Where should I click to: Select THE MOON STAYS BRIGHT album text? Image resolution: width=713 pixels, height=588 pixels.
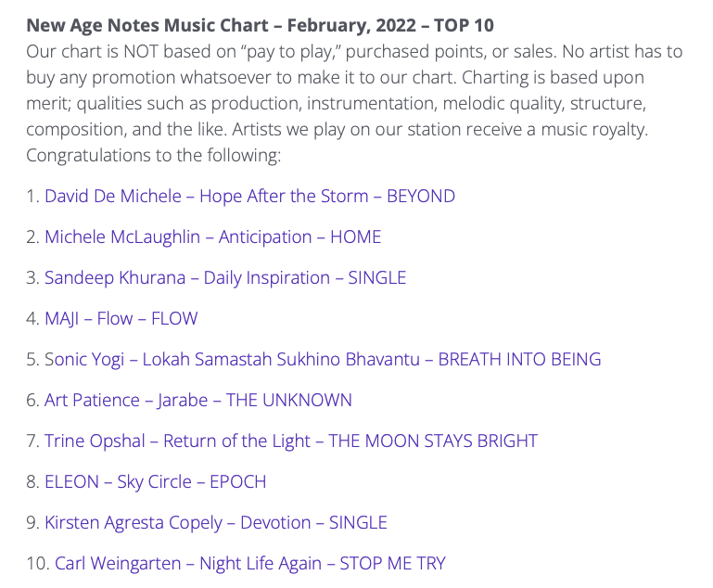pyautogui.click(x=433, y=441)
